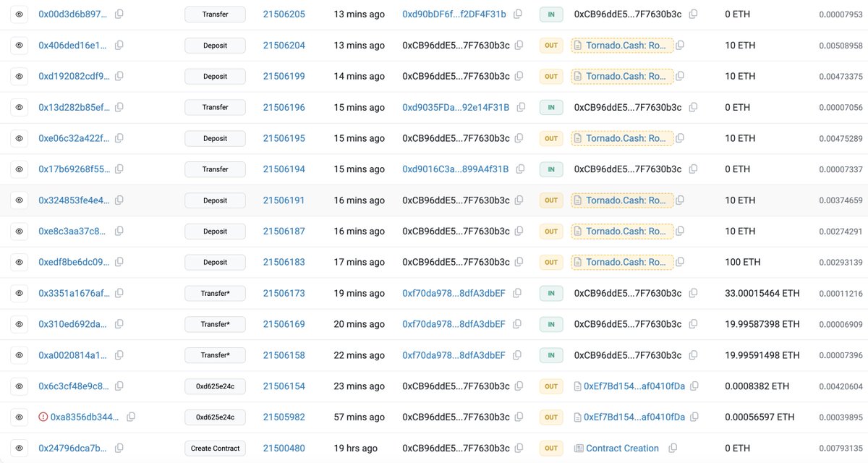Copy Contract Creation address icon
The width and height of the screenshot is (868, 463).
click(673, 448)
